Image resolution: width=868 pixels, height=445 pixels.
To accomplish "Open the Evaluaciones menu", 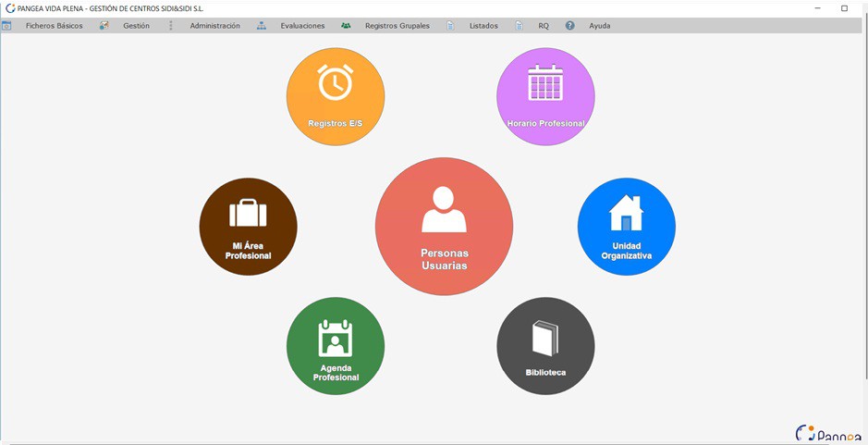I will (x=302, y=26).
